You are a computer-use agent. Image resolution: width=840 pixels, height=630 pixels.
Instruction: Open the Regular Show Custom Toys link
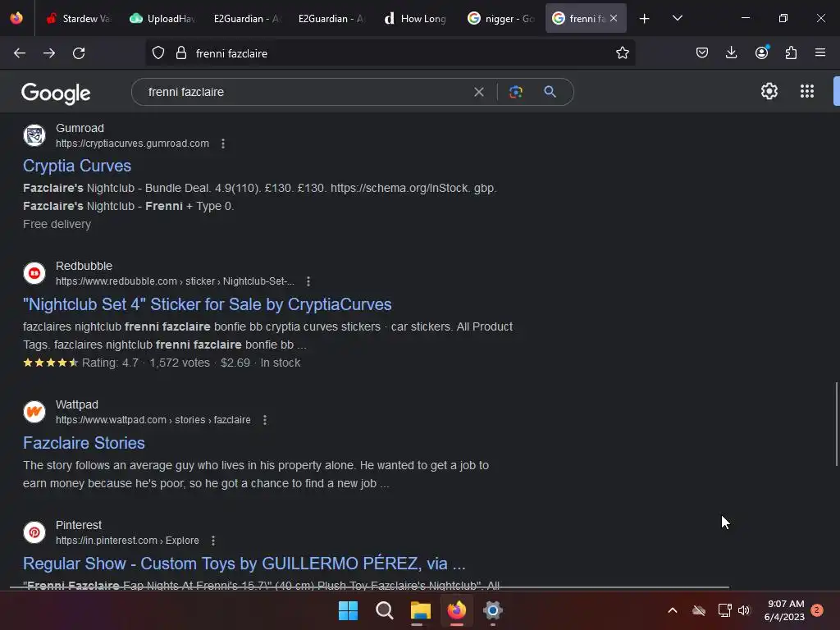[244, 564]
